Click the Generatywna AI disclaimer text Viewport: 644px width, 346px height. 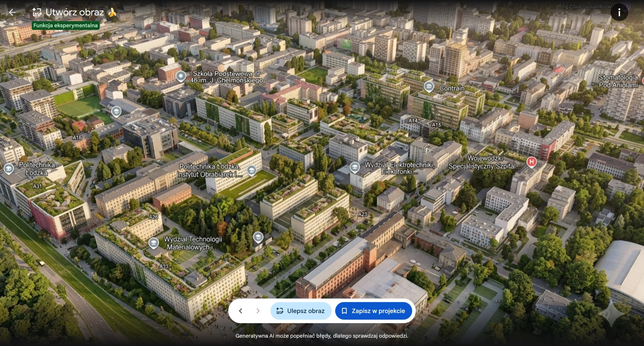pos(322,336)
